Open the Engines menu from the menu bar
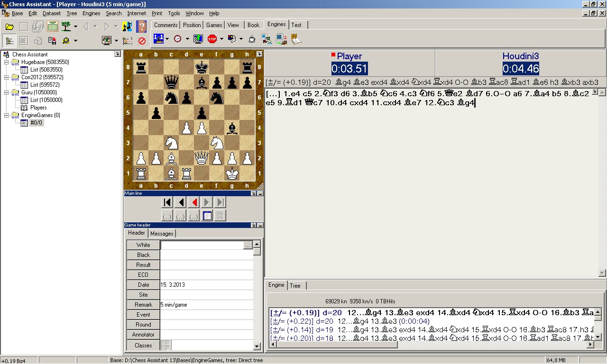This screenshot has height=364, width=607. 91,13
